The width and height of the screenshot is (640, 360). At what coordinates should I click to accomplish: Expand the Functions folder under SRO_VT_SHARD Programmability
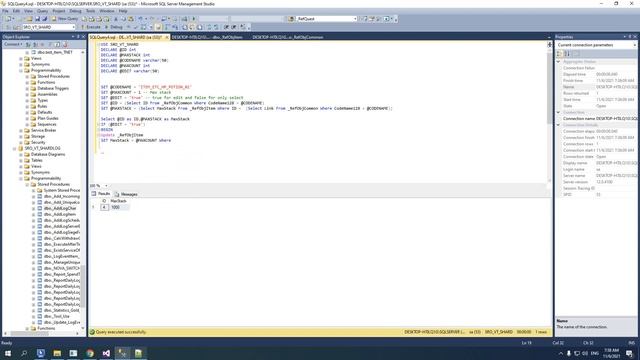(27, 82)
